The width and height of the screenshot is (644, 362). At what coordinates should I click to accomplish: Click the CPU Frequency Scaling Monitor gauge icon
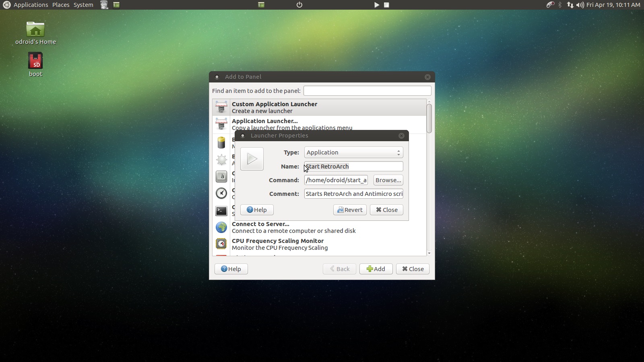pyautogui.click(x=222, y=244)
